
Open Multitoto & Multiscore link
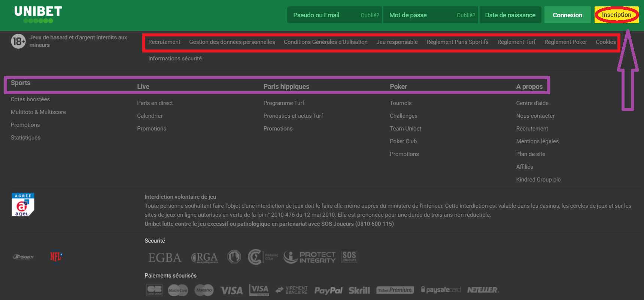point(38,112)
